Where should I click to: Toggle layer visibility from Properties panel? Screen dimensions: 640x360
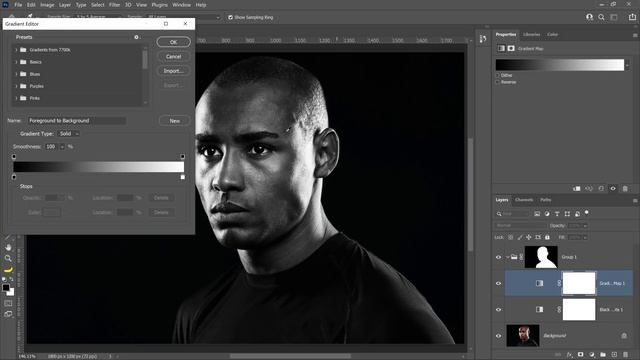coord(613,189)
